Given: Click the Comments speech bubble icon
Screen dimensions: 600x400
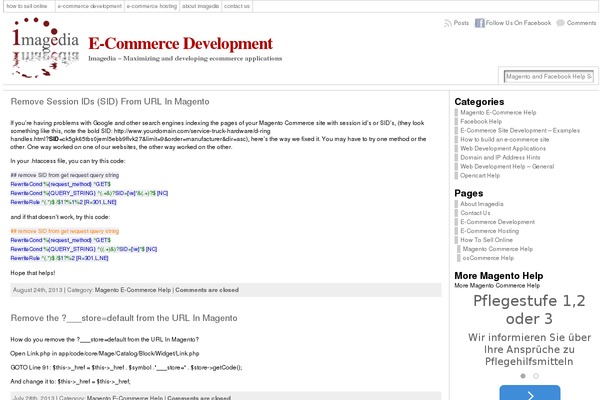Looking at the screenshot, I should 560,23.
